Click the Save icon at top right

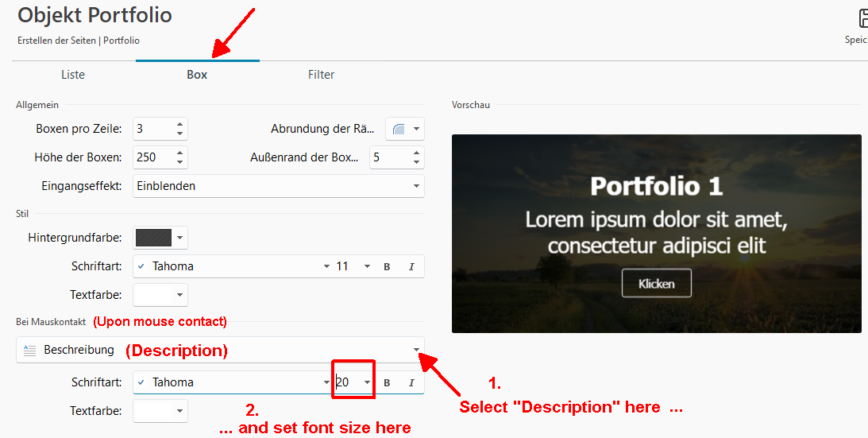(862, 18)
